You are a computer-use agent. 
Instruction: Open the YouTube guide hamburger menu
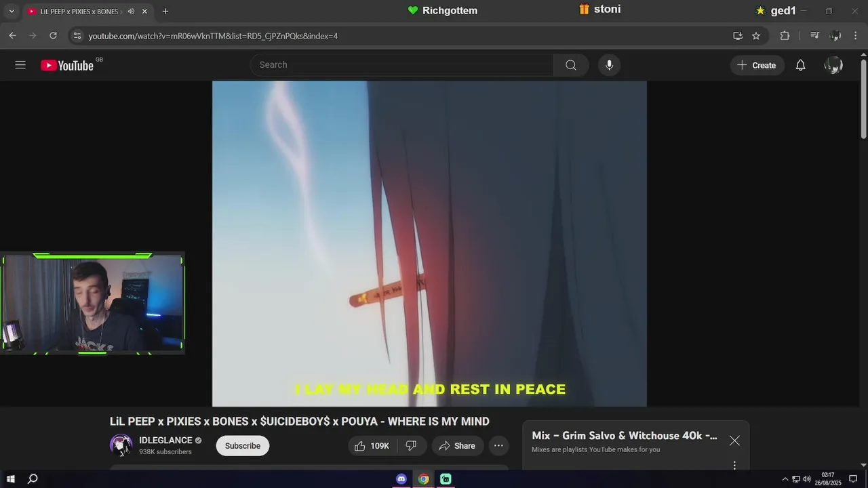point(20,65)
